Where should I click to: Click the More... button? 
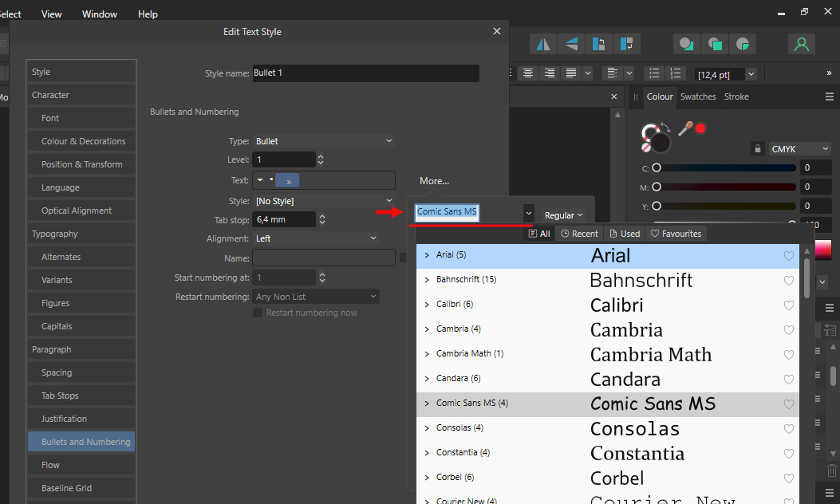pyautogui.click(x=435, y=181)
